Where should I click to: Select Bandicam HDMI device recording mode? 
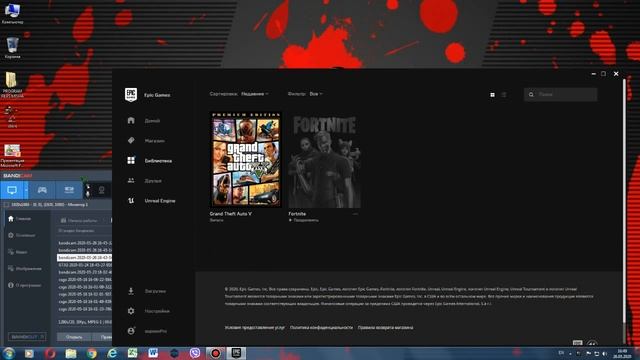tap(69, 190)
